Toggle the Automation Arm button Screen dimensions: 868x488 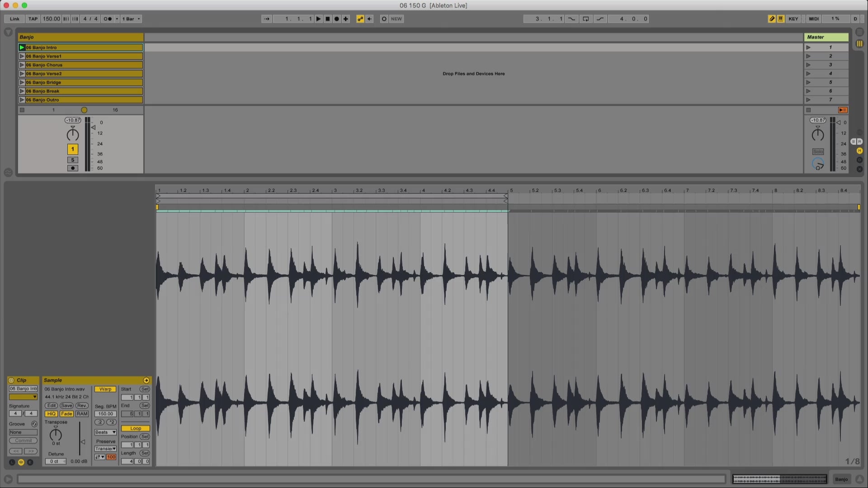point(360,19)
